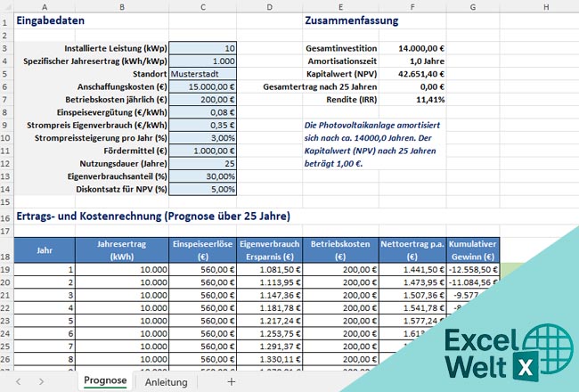Viewport: 579px width, 392px height.
Task: Select column F header
Action: [x=412, y=5]
